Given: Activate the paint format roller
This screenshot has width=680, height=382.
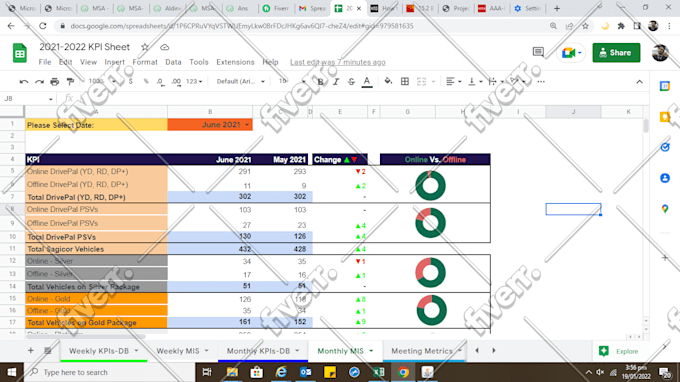Looking at the screenshot, I should 70,82.
